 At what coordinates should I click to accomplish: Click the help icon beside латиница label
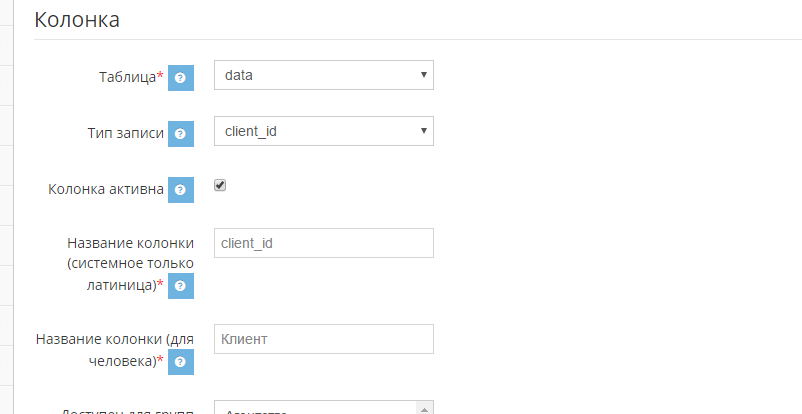coord(181,286)
